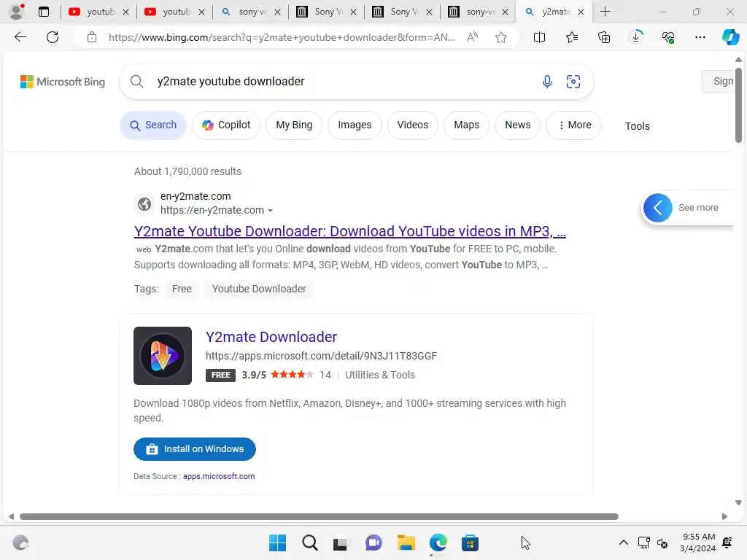Open Teams Chat taskbar icon
The height and width of the screenshot is (560, 747).
[373, 542]
